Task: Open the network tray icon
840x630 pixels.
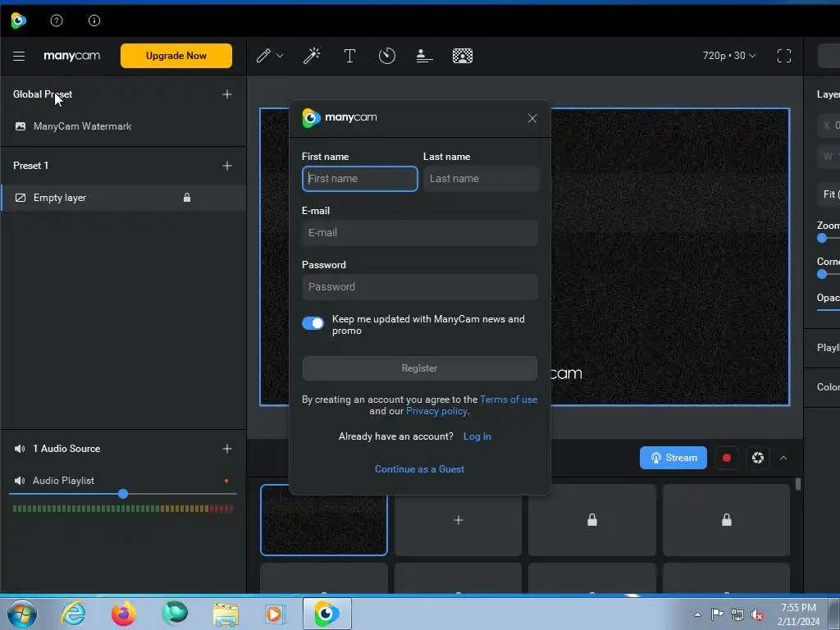Action: coord(737,614)
